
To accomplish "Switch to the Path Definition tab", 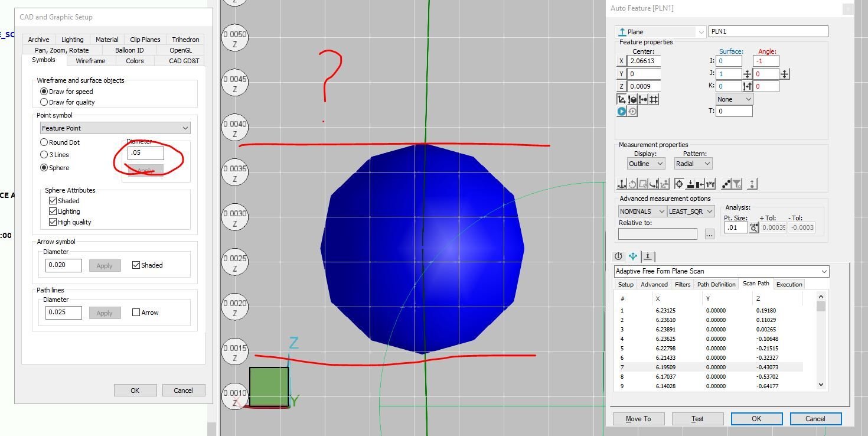I will [716, 284].
